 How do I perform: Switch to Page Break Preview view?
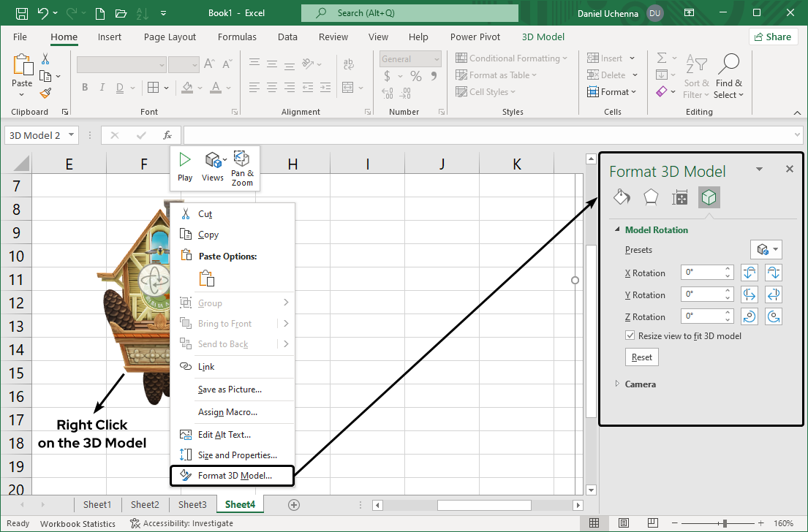click(x=651, y=523)
